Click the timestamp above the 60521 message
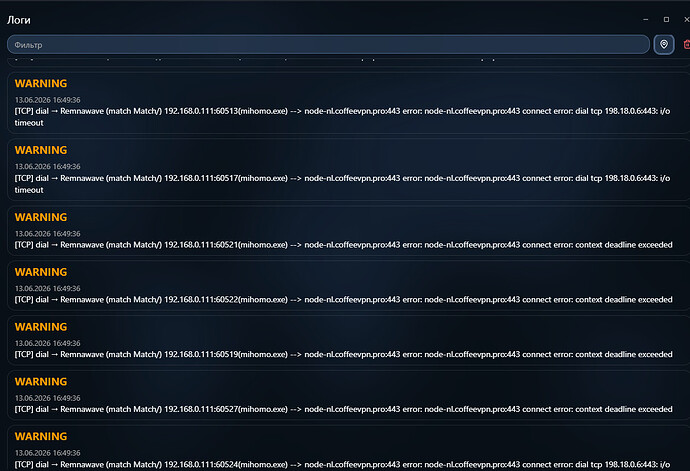This screenshot has height=471, width=690. (x=48, y=234)
